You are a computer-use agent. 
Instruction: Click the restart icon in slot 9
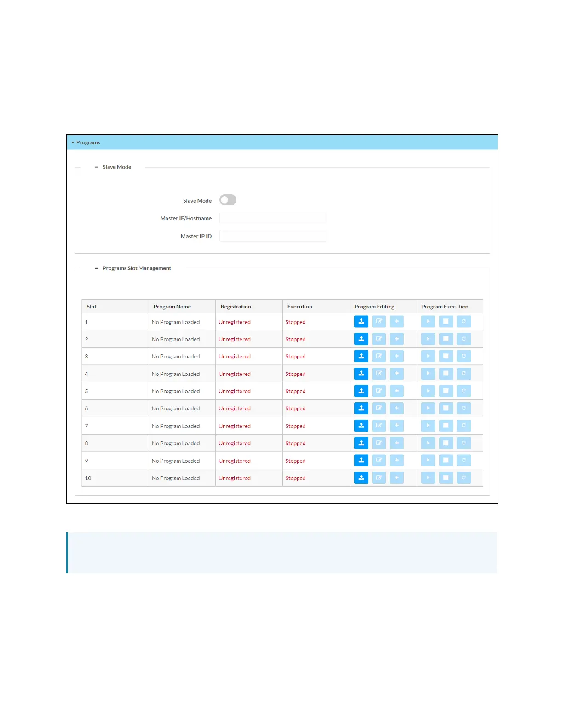click(x=464, y=461)
